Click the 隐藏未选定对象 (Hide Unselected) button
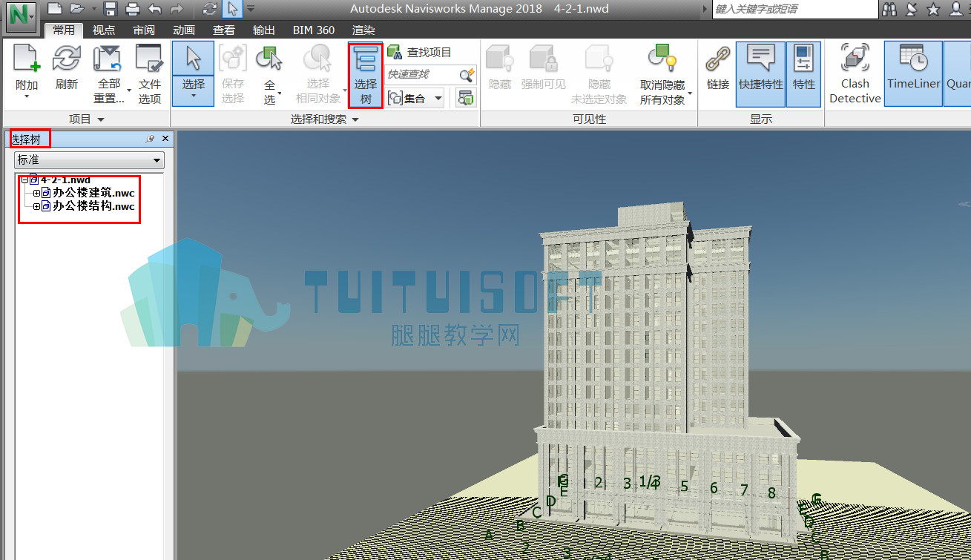This screenshot has width=971, height=560. tap(599, 74)
